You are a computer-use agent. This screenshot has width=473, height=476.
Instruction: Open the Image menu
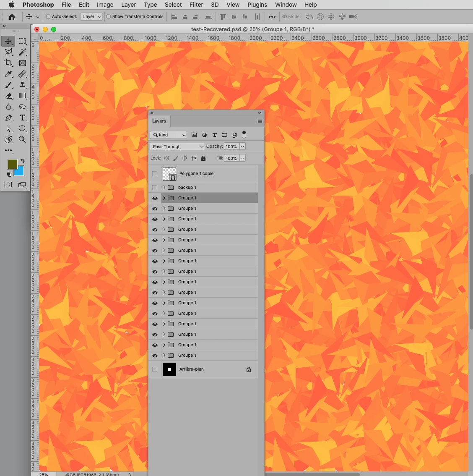pyautogui.click(x=105, y=5)
